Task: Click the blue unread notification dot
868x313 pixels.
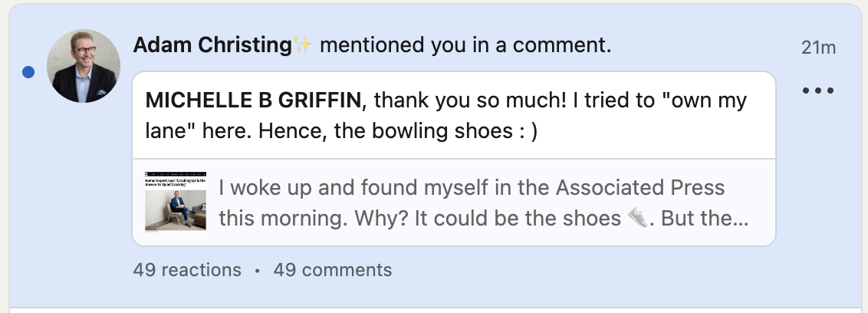Action: tap(29, 72)
